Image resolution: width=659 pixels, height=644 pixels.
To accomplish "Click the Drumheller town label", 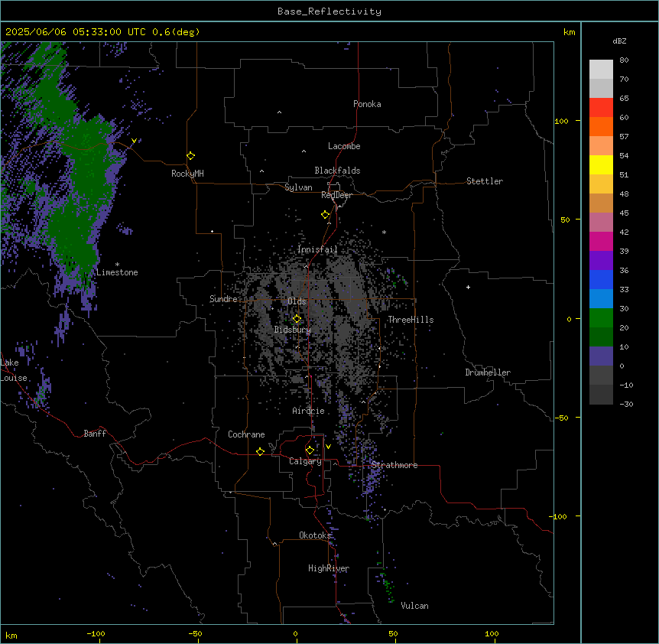I will [x=488, y=372].
